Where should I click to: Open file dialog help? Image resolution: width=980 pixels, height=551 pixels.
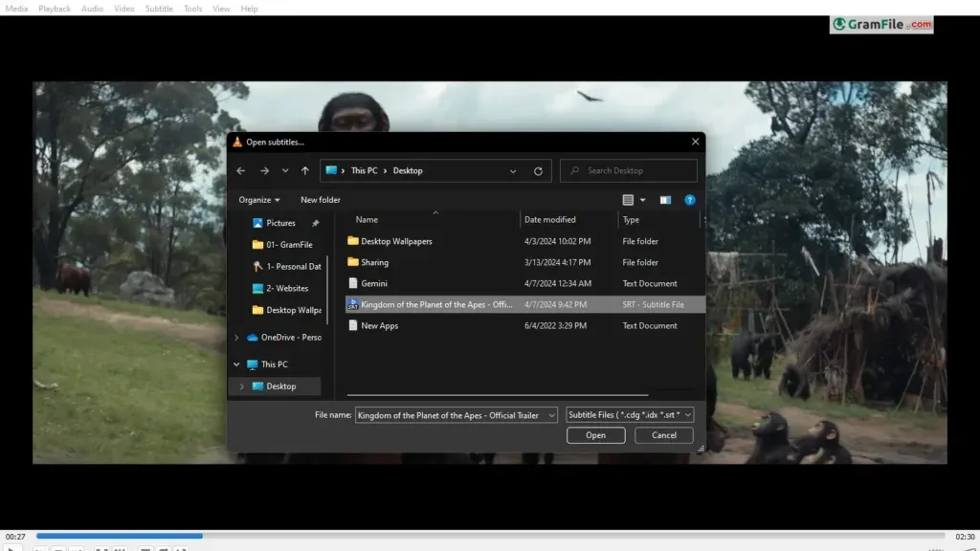point(689,200)
